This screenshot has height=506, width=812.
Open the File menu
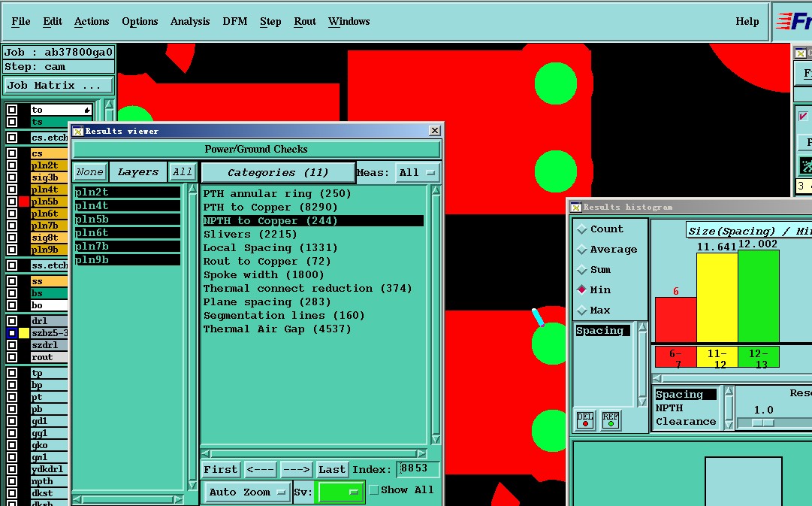21,21
